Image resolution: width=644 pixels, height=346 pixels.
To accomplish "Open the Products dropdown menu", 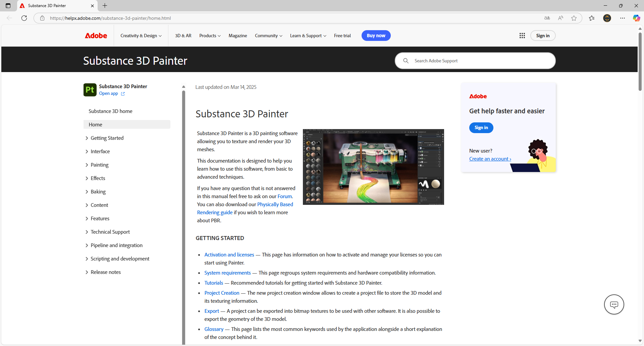I will 210,36.
